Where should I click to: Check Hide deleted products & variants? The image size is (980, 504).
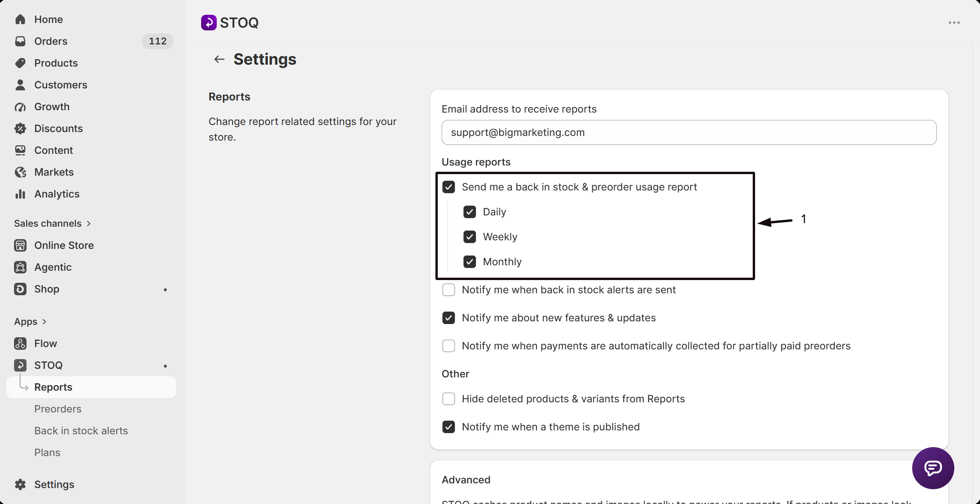tap(449, 399)
